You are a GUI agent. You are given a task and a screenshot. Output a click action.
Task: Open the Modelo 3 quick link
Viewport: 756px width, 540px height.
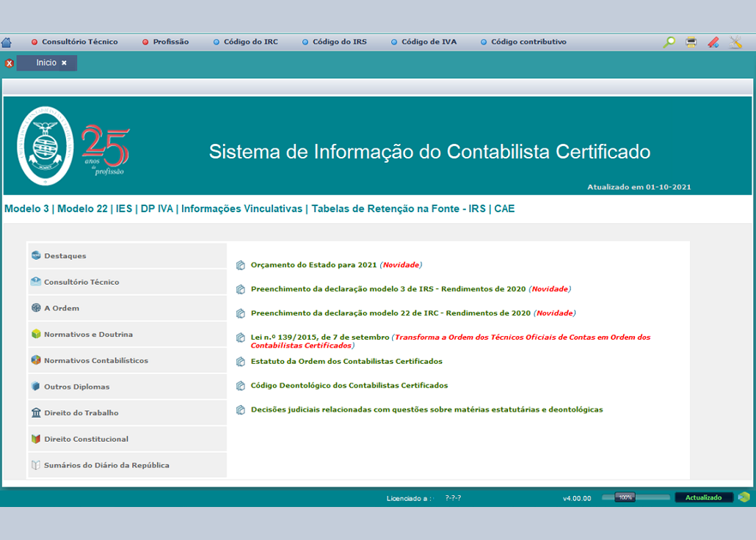coord(26,209)
